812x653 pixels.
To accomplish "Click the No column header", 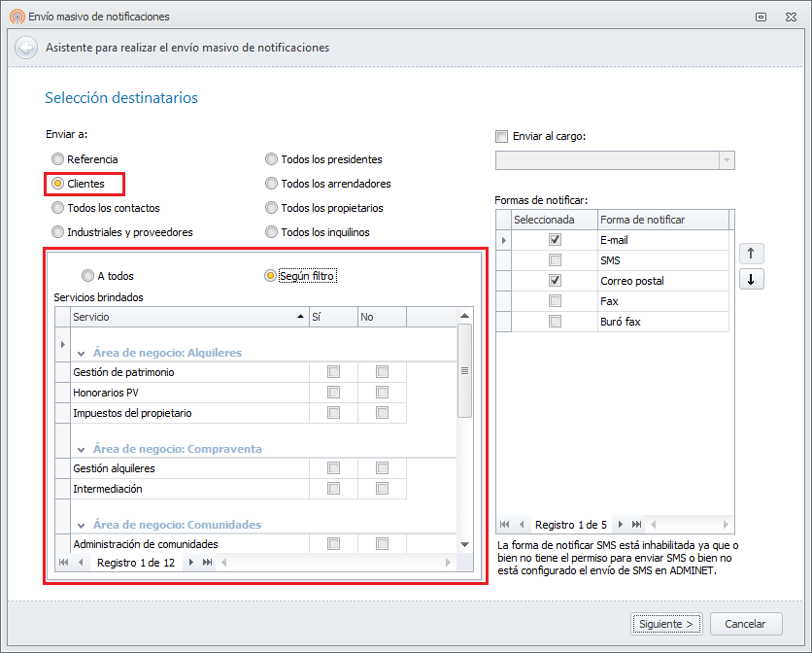I will tap(382, 317).
